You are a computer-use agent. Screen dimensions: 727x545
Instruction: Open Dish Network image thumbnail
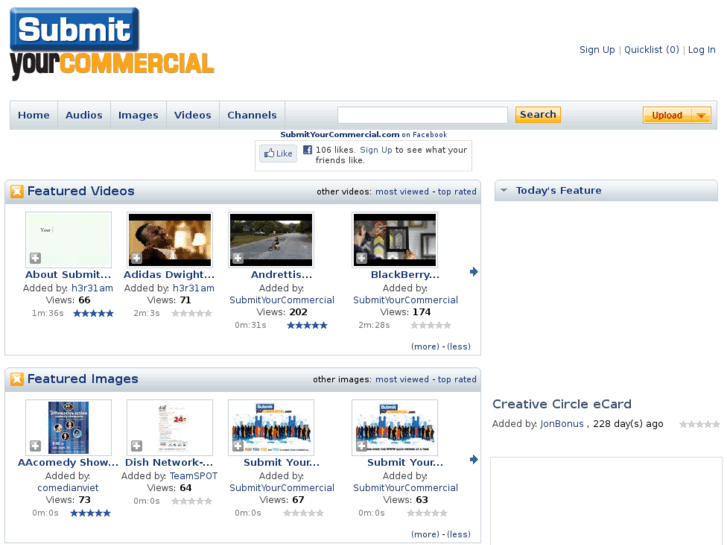point(170,427)
